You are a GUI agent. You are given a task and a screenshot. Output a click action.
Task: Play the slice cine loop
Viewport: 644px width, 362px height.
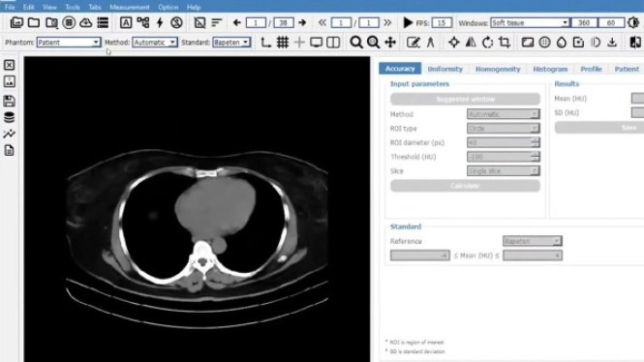coord(408,22)
